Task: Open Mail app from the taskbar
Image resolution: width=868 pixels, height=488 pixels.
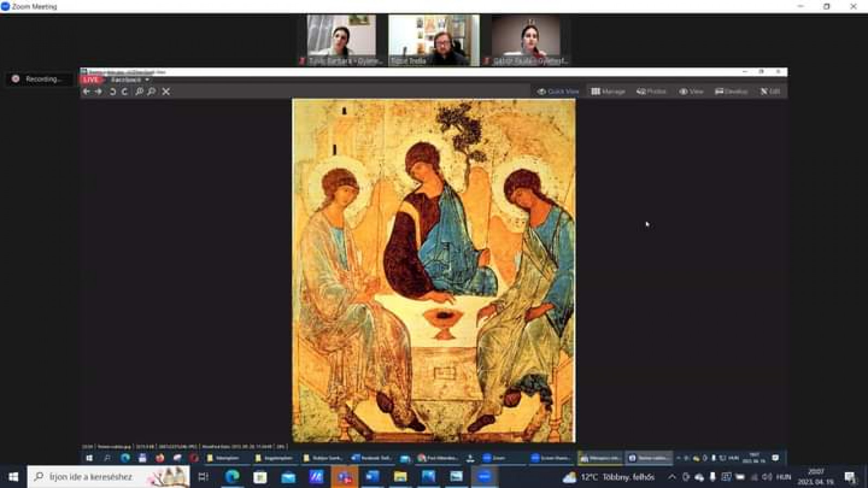Action: coord(289,477)
